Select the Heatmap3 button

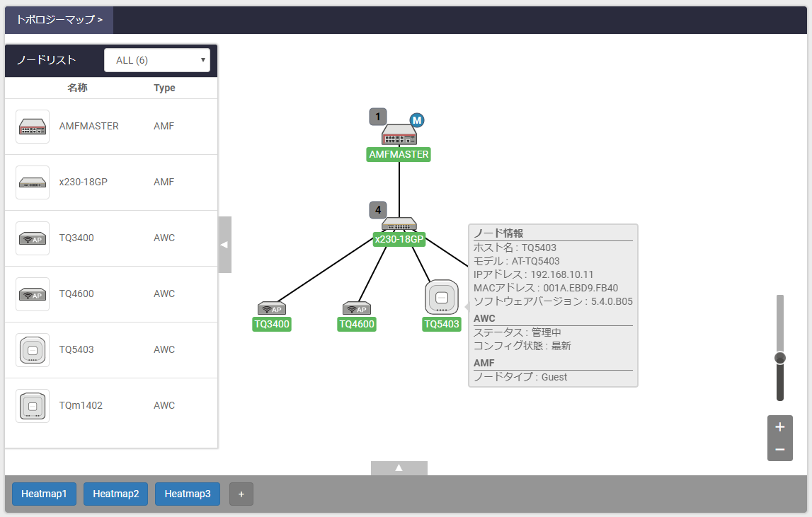point(187,494)
